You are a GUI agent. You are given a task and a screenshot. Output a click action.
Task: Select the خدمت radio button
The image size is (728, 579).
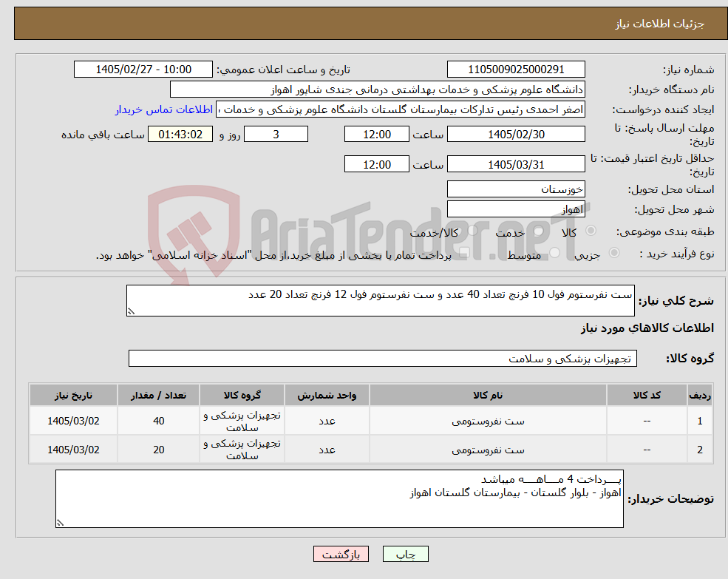[x=538, y=231]
